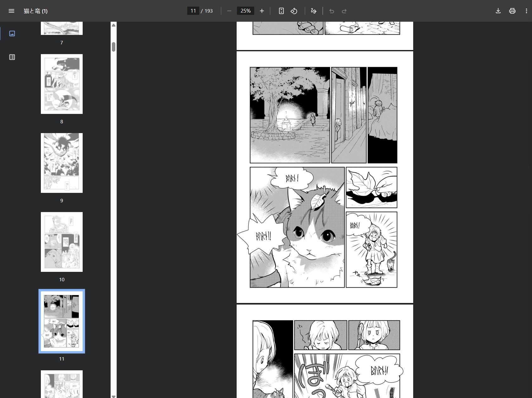Open page 8 thumbnail

(x=62, y=84)
